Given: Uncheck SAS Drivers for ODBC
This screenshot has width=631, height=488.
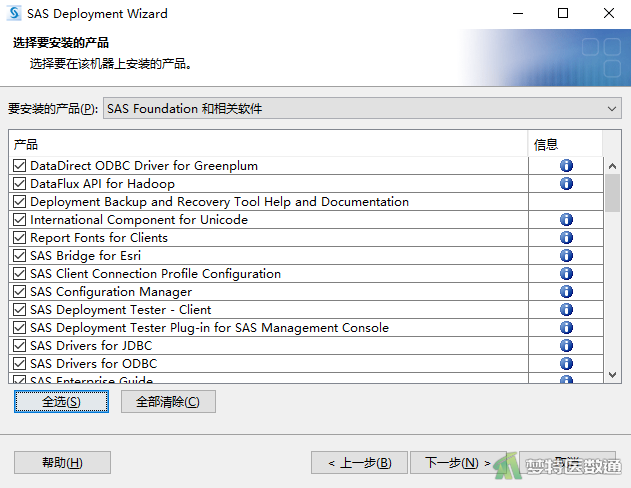Looking at the screenshot, I should (x=19, y=364).
